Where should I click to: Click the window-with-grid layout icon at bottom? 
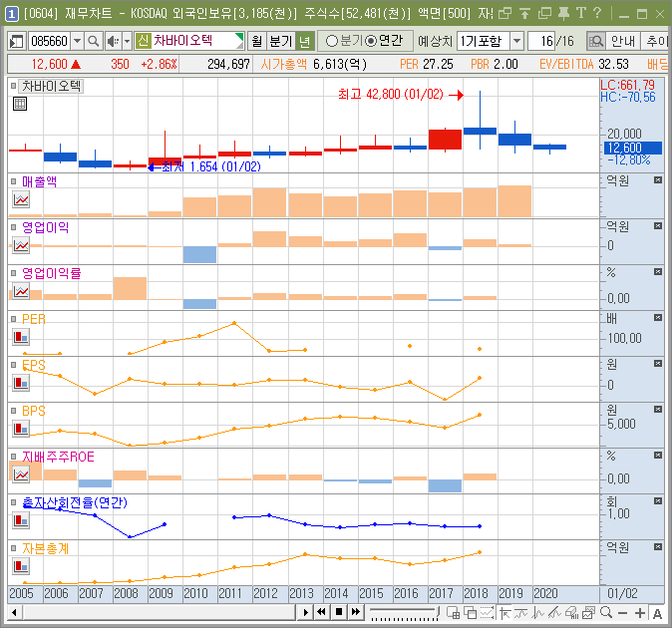pyautogui.click(x=453, y=613)
